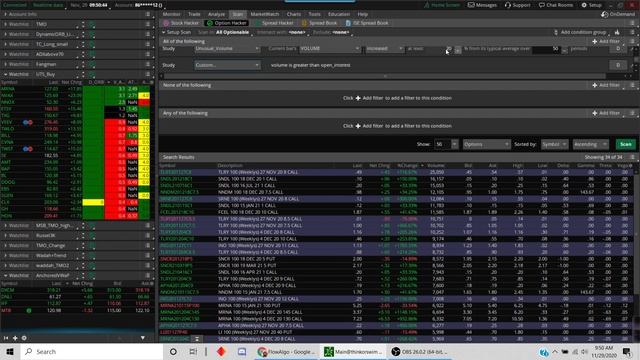Open the FlowAlgo Chrome taskbar item
Image resolution: width=640 pixels, height=360 pixels.
287,351
